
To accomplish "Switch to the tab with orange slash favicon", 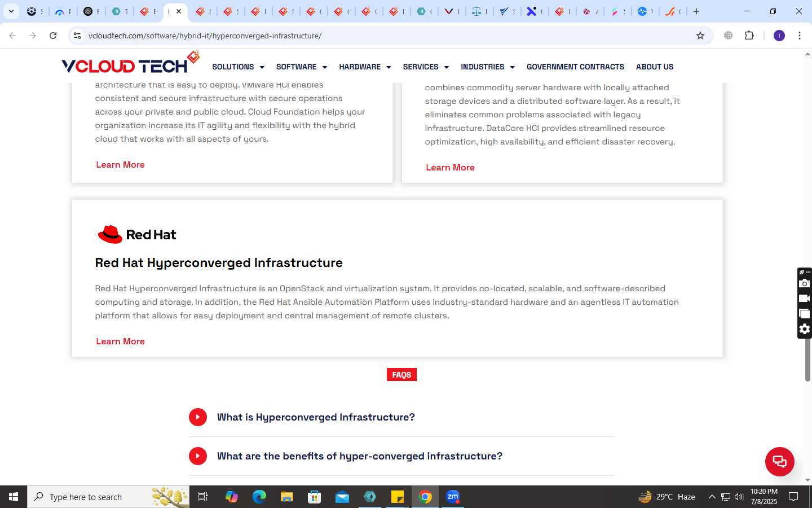I will coord(669,11).
